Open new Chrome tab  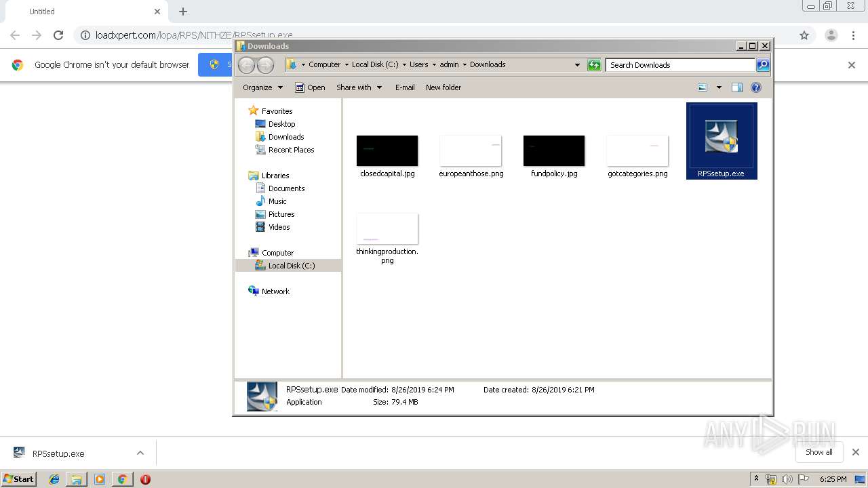pos(183,12)
